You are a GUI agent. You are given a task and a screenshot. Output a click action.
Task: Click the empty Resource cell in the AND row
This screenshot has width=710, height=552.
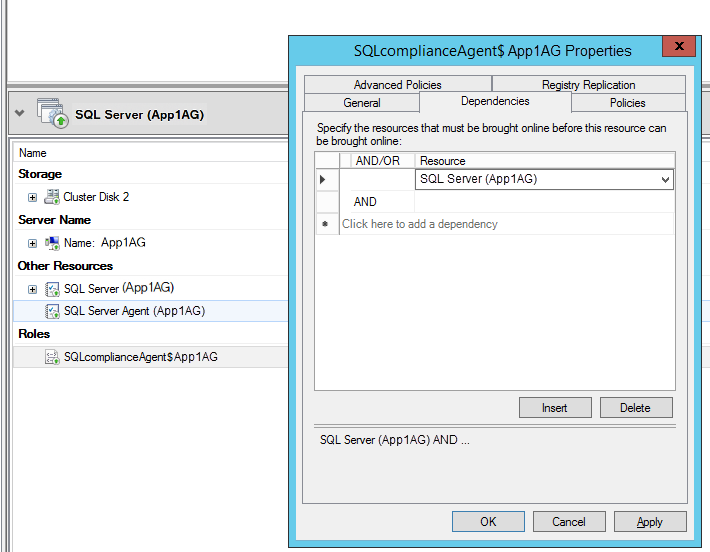pos(544,202)
